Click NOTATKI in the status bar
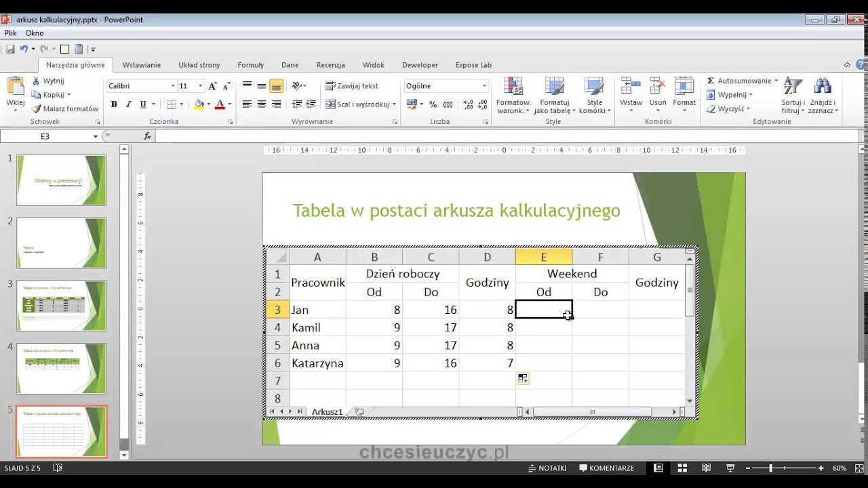 click(x=547, y=468)
